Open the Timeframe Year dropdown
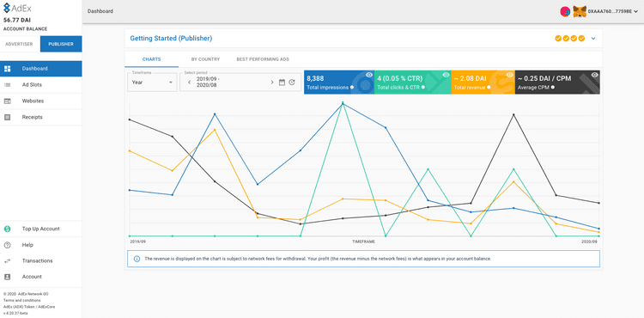The image size is (644, 318). click(152, 83)
